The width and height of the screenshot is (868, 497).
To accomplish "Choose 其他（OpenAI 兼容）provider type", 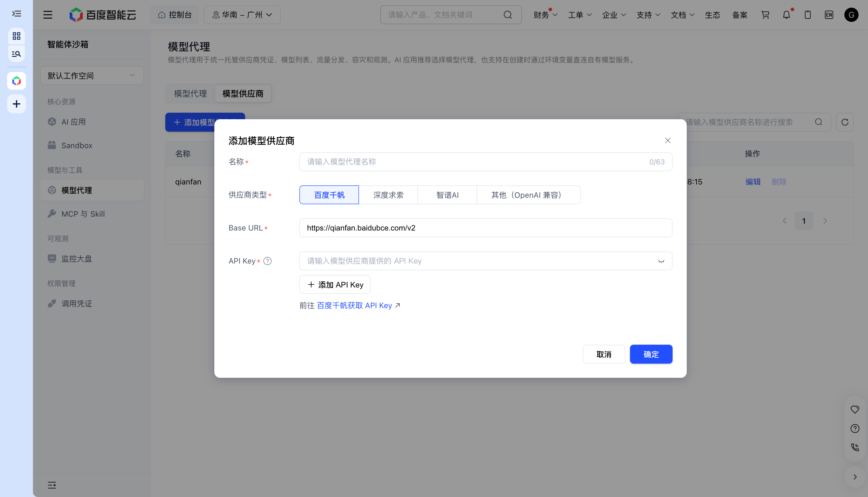I will coord(528,195).
